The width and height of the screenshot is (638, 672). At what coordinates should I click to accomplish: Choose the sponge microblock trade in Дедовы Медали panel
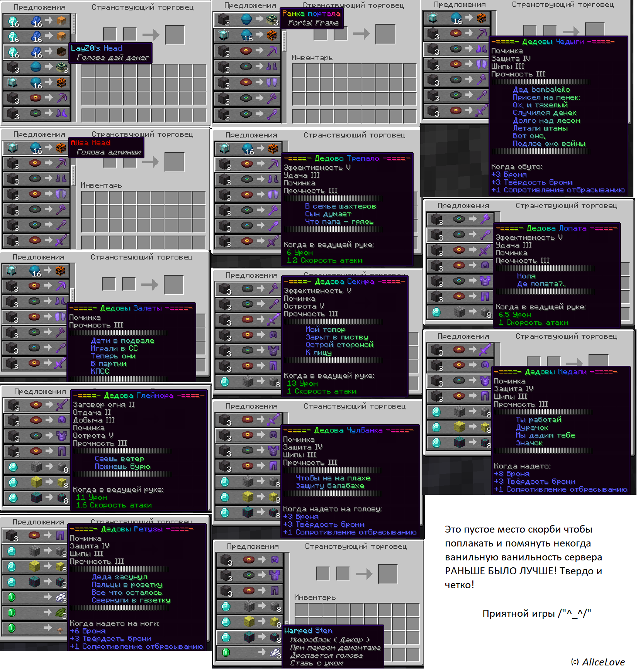tap(460, 427)
